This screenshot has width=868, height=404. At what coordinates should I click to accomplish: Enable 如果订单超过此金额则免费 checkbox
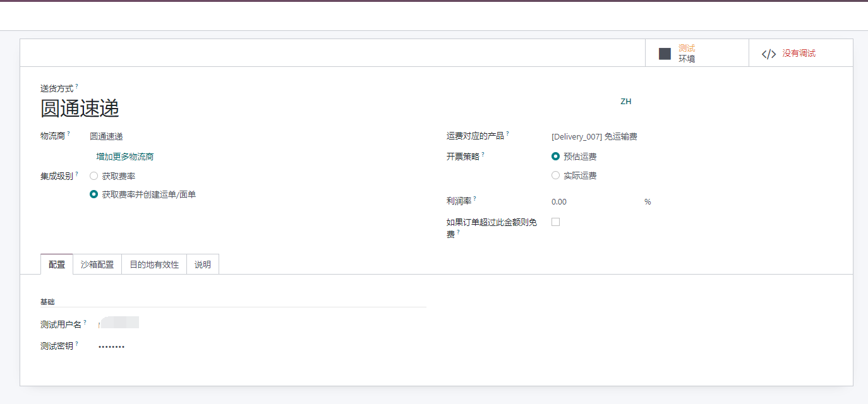[x=555, y=222]
